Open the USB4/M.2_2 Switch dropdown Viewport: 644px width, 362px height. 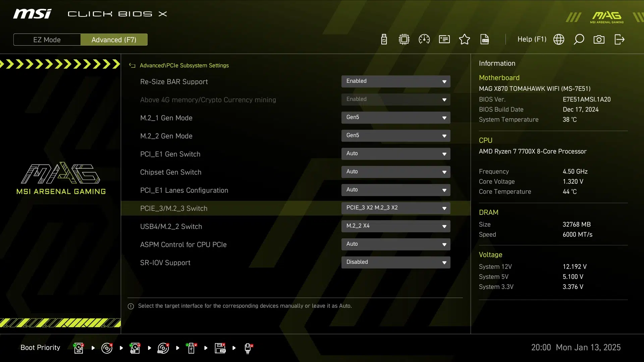pos(396,226)
